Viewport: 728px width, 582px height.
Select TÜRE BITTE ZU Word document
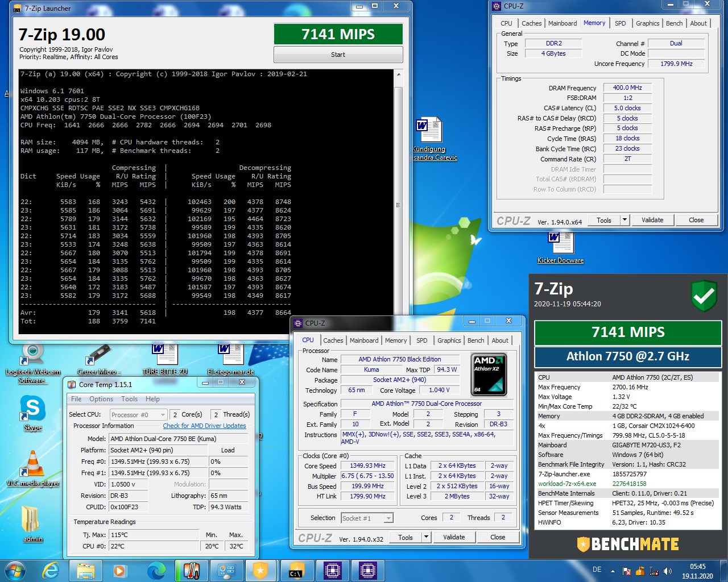[x=165, y=360]
